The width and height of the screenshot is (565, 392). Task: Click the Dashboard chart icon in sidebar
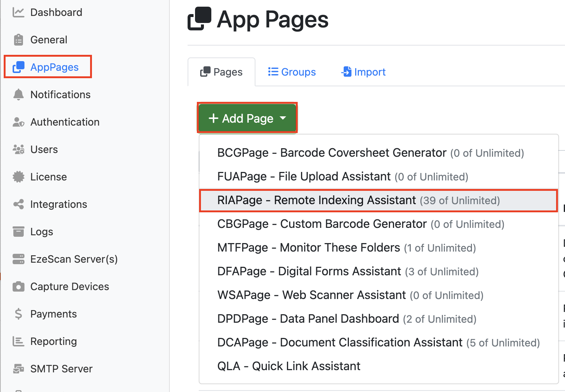click(x=18, y=12)
